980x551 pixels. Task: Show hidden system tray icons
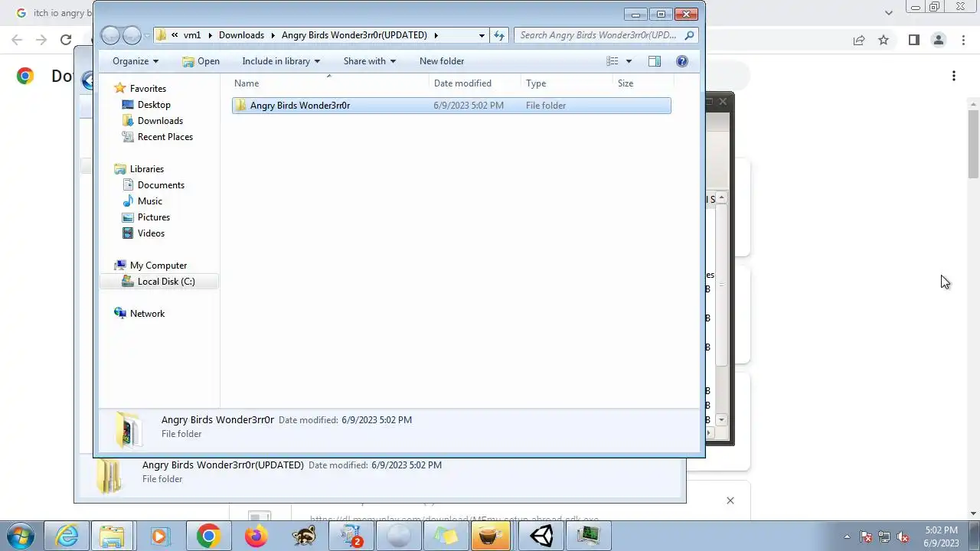(x=847, y=536)
